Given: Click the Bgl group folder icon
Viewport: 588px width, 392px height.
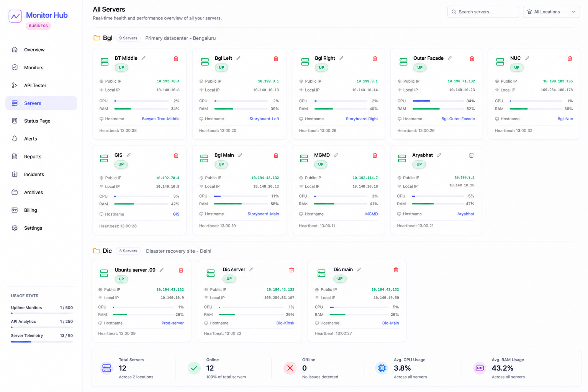Looking at the screenshot, I should [x=97, y=38].
